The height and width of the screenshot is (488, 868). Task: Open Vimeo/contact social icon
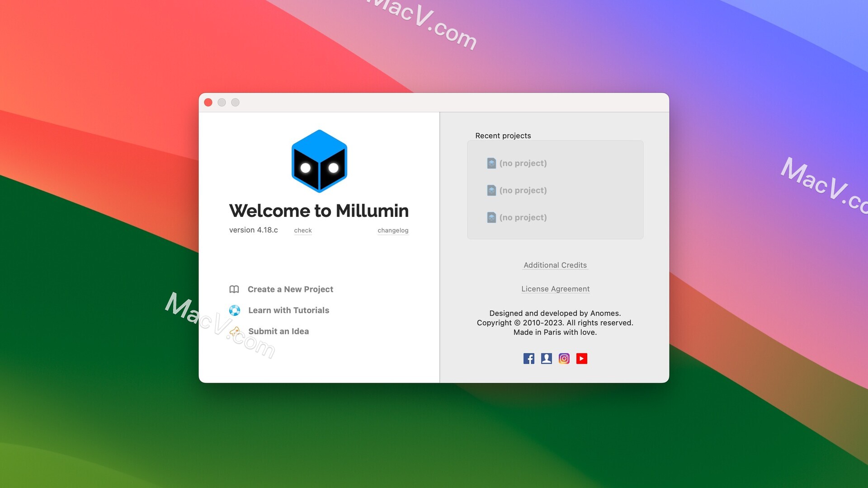point(546,358)
